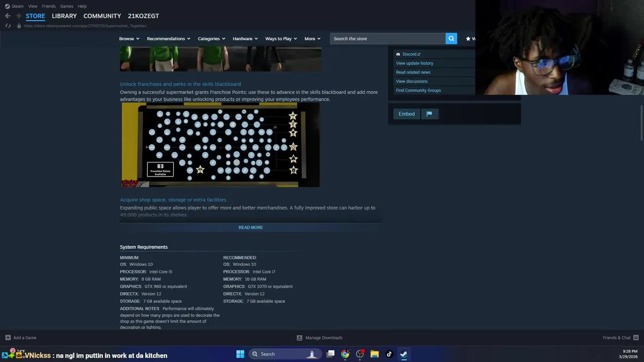644x362 pixels.
Task: Click the employees screenshot image
Action: 220,59
